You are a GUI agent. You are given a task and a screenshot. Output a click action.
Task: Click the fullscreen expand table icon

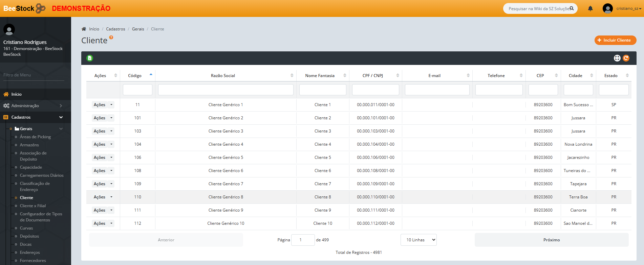point(617,58)
